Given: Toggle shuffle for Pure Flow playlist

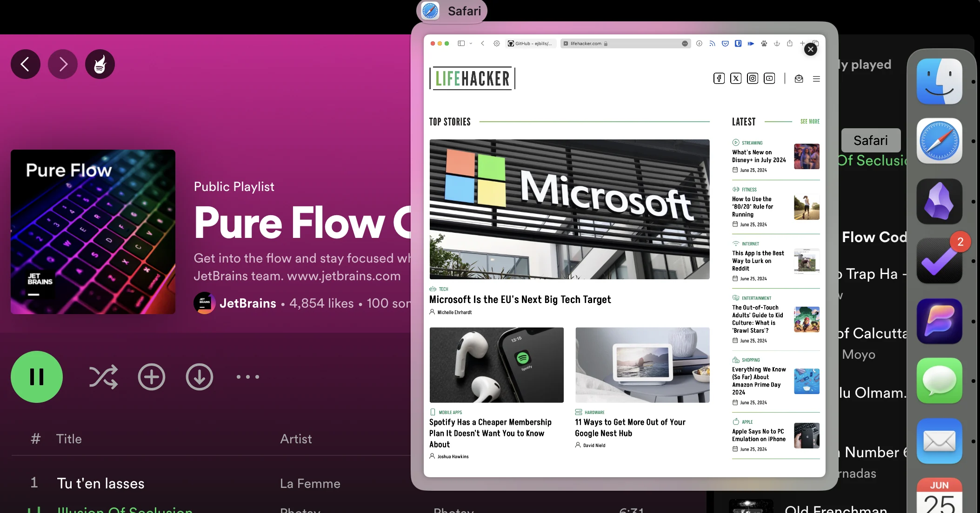Looking at the screenshot, I should tap(103, 377).
